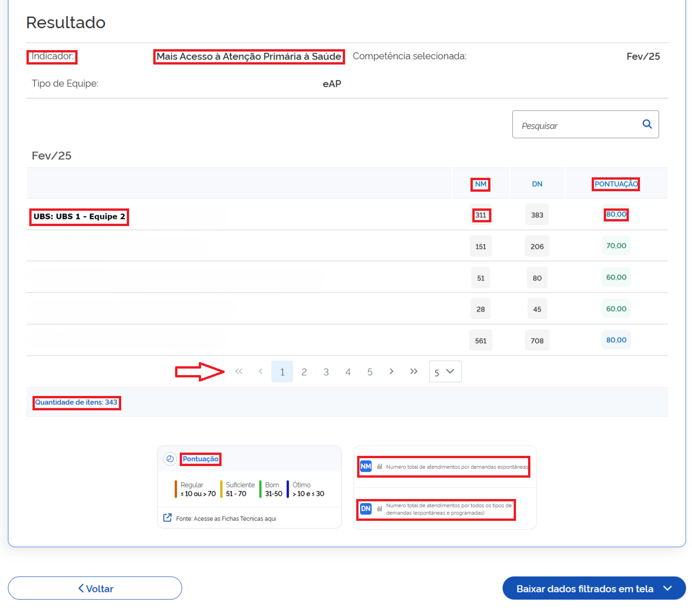Click NM value 151
692x616 pixels.
pos(481,246)
